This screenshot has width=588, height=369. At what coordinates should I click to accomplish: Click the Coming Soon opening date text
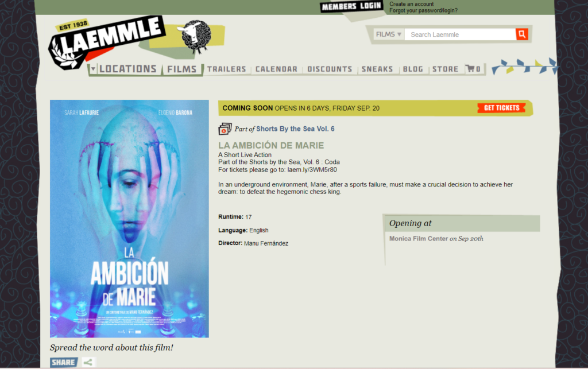pyautogui.click(x=301, y=108)
